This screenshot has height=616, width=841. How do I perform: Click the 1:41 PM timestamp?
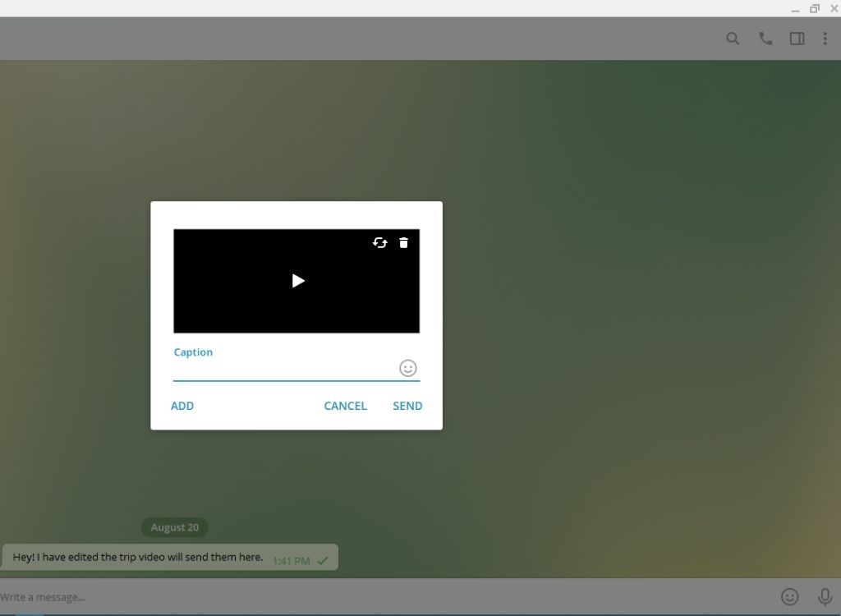[x=291, y=560]
